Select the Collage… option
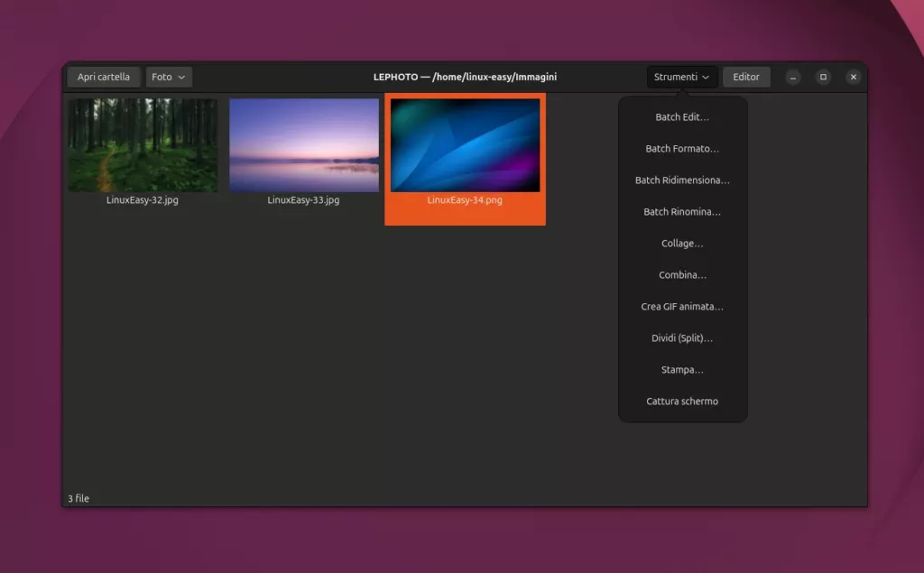The image size is (924, 573). coord(682,243)
